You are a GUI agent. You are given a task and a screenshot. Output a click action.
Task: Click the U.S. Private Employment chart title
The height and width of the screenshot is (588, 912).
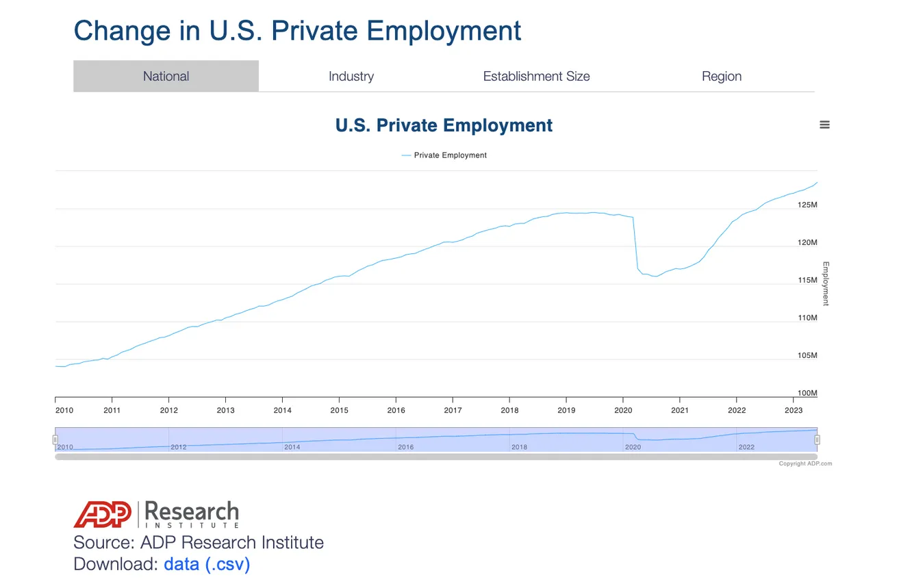click(444, 125)
